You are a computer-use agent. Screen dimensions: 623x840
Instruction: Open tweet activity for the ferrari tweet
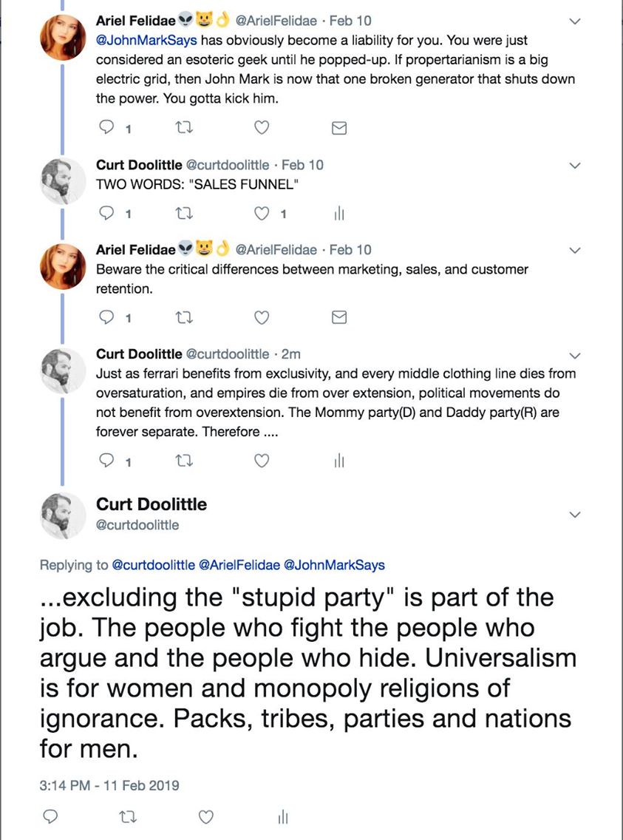pyautogui.click(x=338, y=461)
